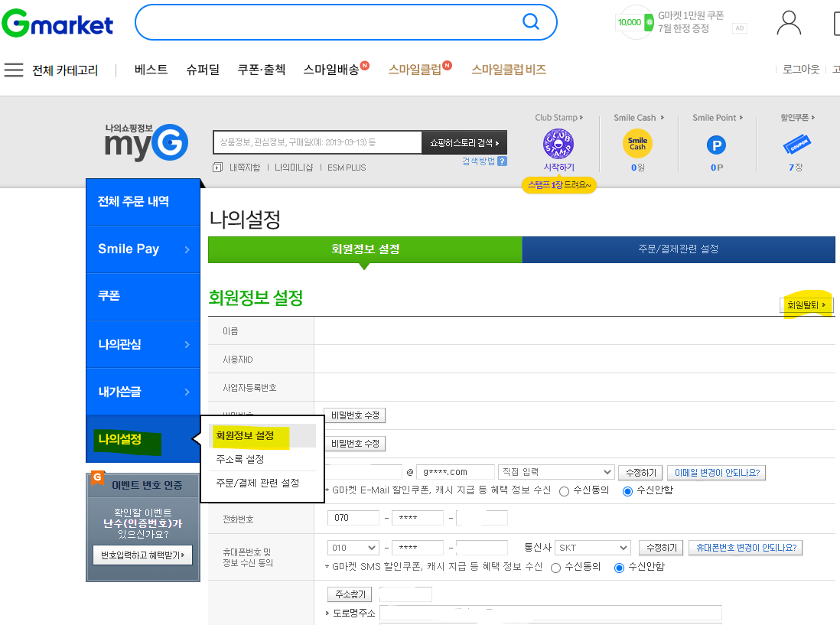
Task: Click the 도로명주소 address field
Action: (x=550, y=613)
